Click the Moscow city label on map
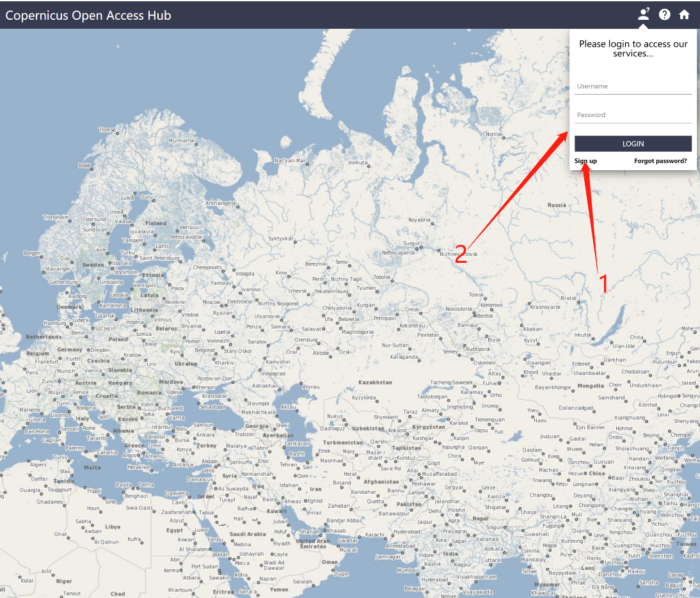This screenshot has width=700, height=598. point(211,302)
